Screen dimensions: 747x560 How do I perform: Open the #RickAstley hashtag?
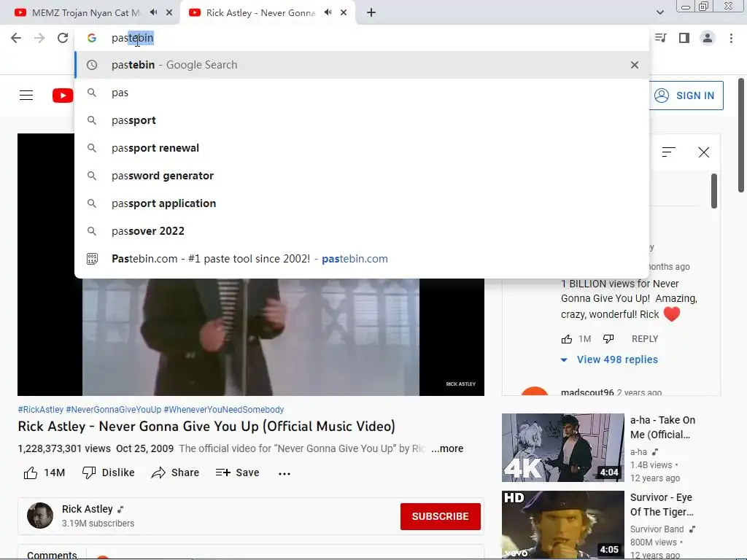click(x=41, y=410)
